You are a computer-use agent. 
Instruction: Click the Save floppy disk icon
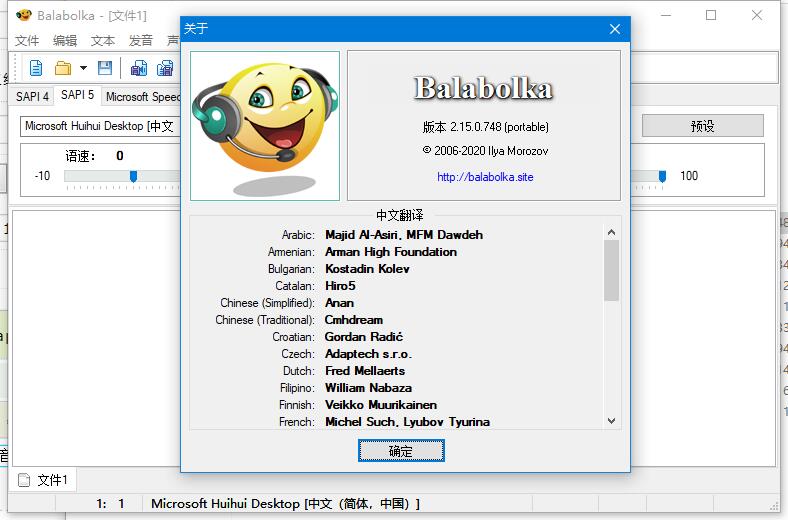click(105, 68)
